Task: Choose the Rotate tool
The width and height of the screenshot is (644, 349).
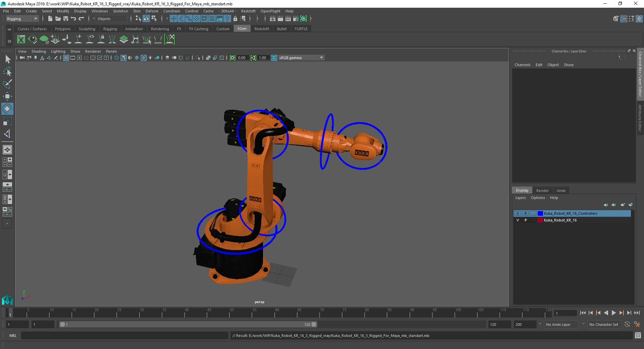Action: (7, 109)
